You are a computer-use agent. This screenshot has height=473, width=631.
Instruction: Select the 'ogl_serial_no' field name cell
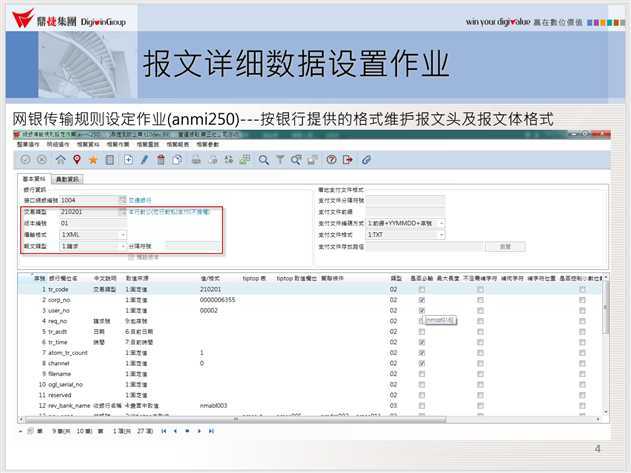[65, 384]
